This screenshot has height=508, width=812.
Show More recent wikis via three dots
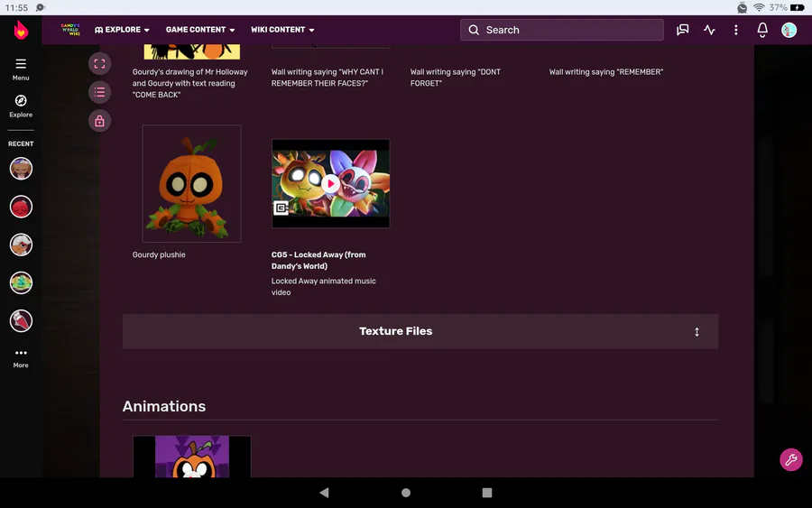tap(21, 358)
